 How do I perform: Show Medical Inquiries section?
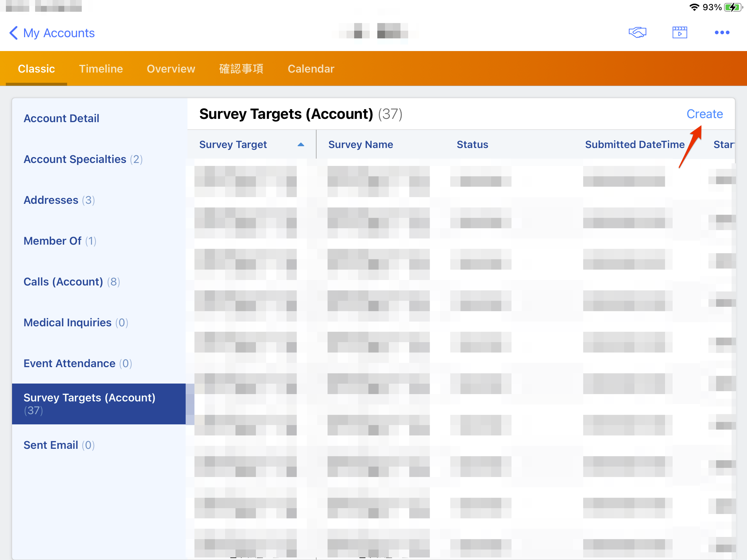(x=76, y=323)
